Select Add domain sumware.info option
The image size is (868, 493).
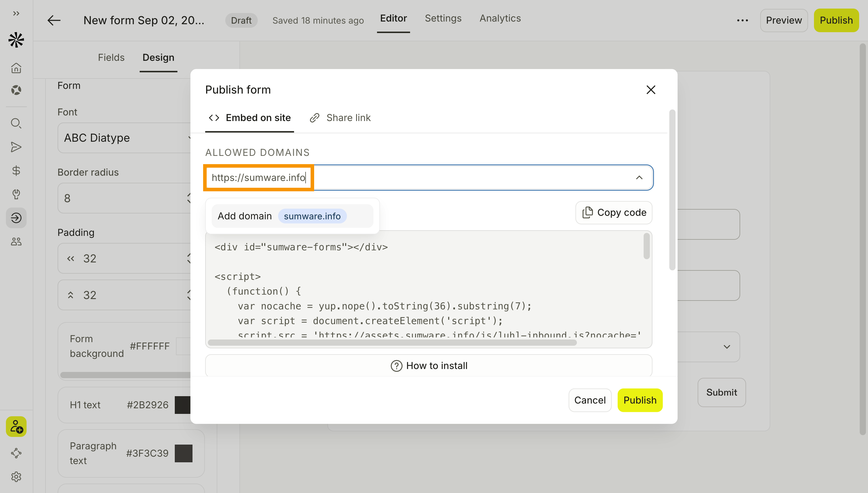[x=292, y=216]
